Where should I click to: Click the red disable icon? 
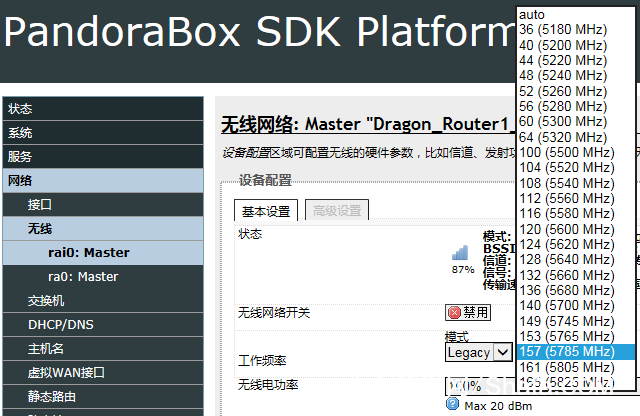pos(454,313)
